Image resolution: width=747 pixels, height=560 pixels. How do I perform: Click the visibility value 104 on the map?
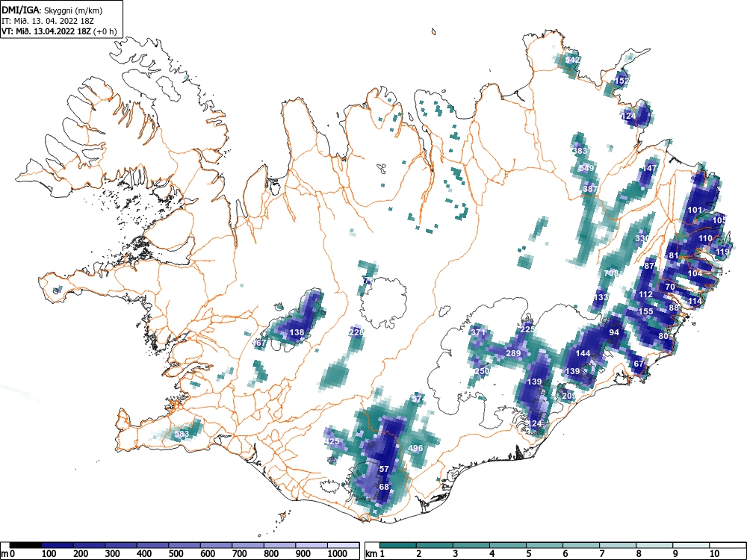695,273
